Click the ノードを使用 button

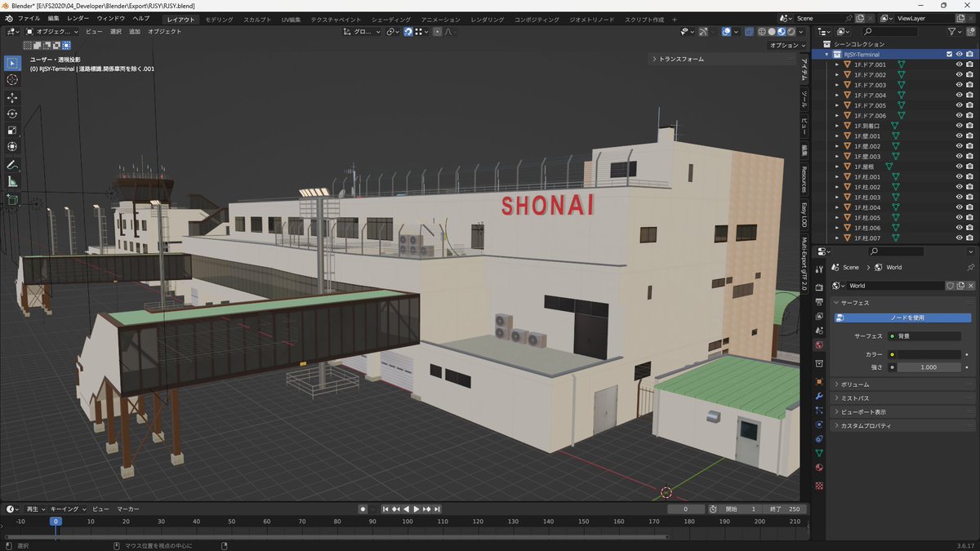coord(902,318)
